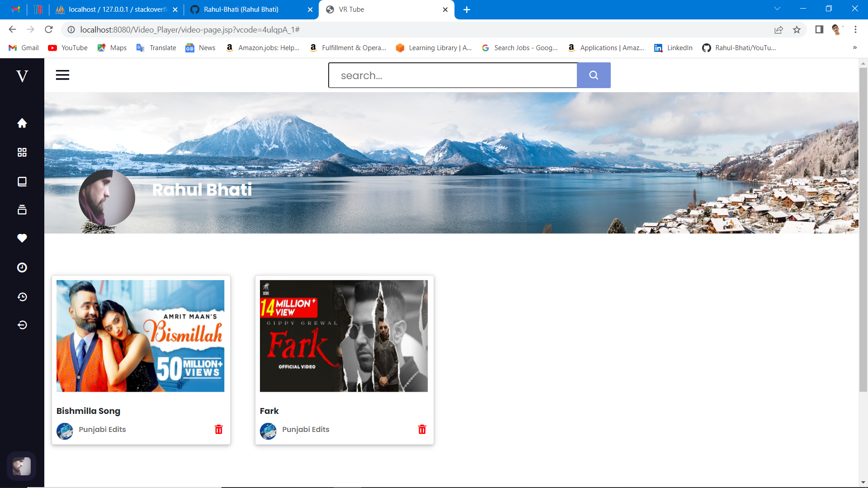Open the Bishmillah video thumbnail
The image size is (868, 488).
pos(140,336)
